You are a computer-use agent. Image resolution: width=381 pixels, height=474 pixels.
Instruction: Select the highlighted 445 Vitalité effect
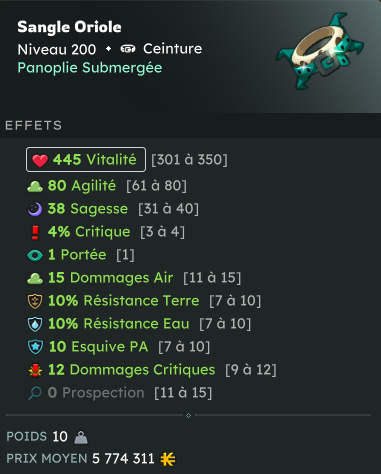86,160
